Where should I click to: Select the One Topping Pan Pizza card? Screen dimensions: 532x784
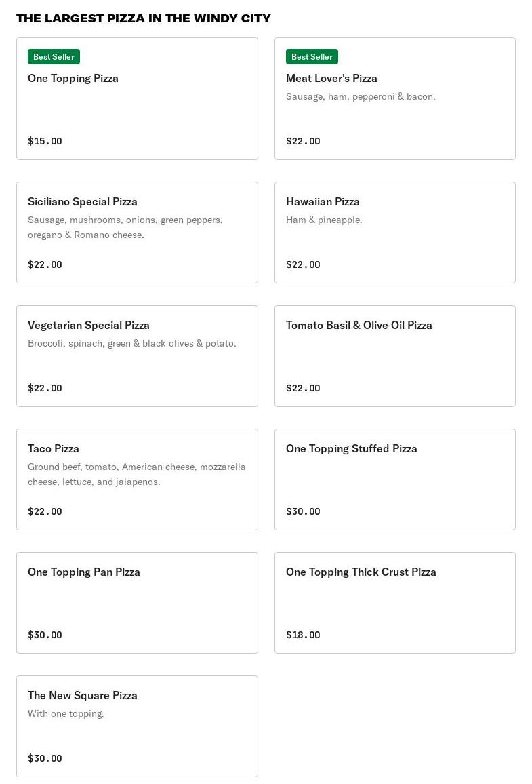(x=137, y=603)
